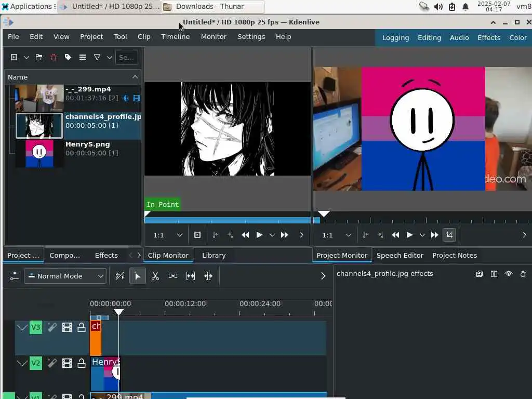Toggle timeline compositing tracks icon
Viewport: 532px width, 399px height.
120,276
